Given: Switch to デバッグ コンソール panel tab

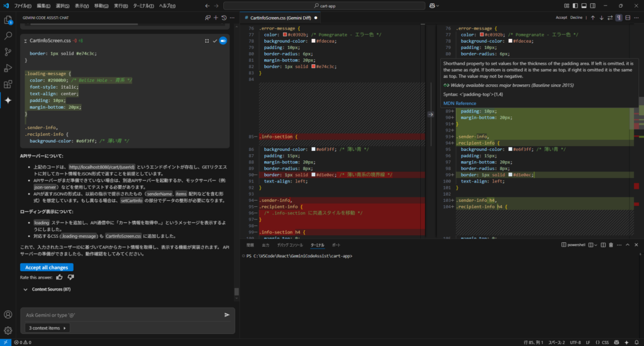Looking at the screenshot, I should tap(290, 245).
